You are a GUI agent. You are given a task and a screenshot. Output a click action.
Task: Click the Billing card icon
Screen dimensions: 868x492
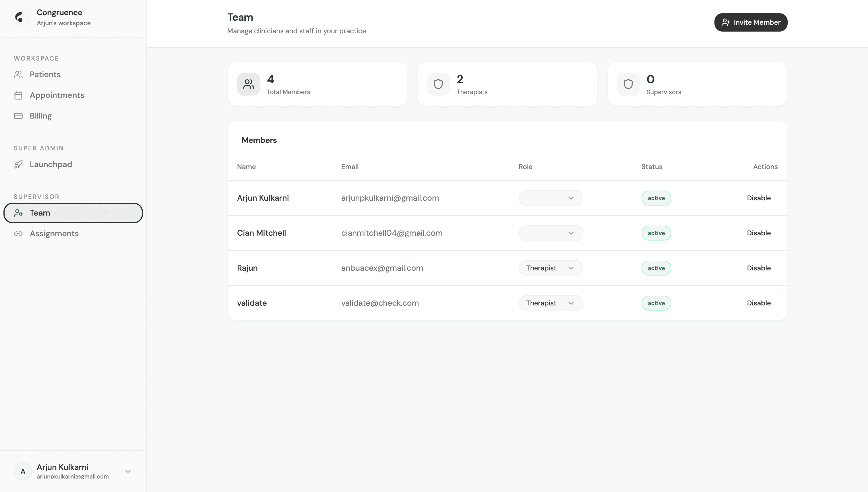point(18,116)
